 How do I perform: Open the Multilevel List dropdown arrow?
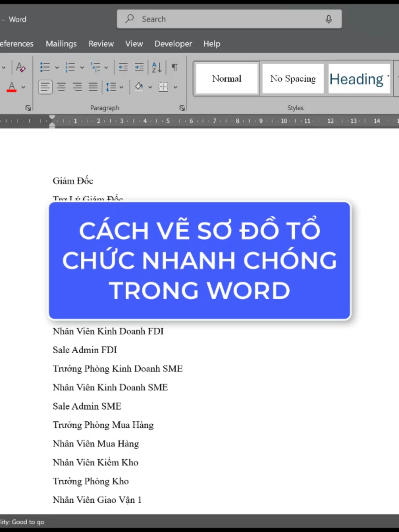[106, 67]
